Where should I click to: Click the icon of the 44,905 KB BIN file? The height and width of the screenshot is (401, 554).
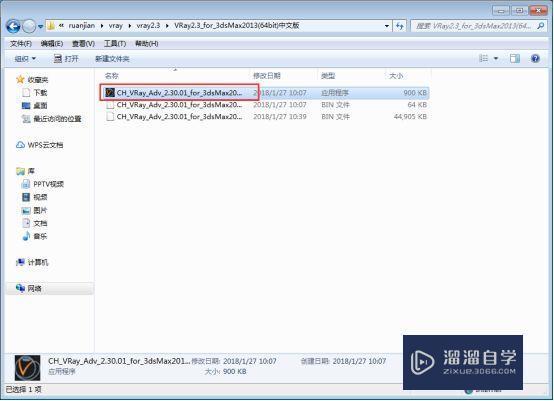coord(110,117)
